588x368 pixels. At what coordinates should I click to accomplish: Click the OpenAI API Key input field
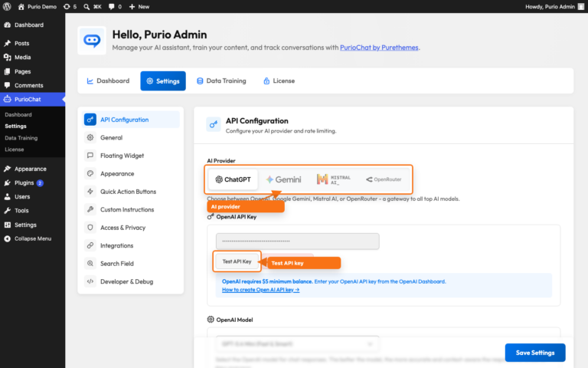pyautogui.click(x=297, y=241)
